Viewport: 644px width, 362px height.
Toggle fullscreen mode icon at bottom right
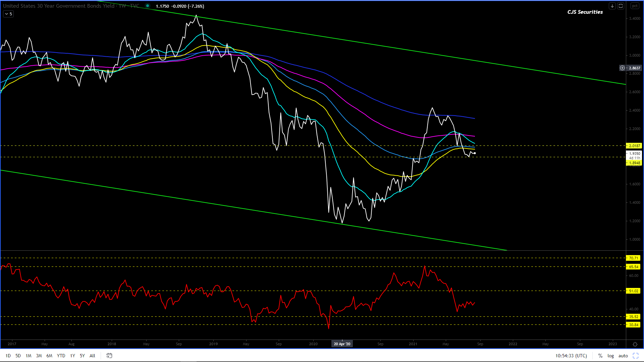pyautogui.click(x=636, y=356)
